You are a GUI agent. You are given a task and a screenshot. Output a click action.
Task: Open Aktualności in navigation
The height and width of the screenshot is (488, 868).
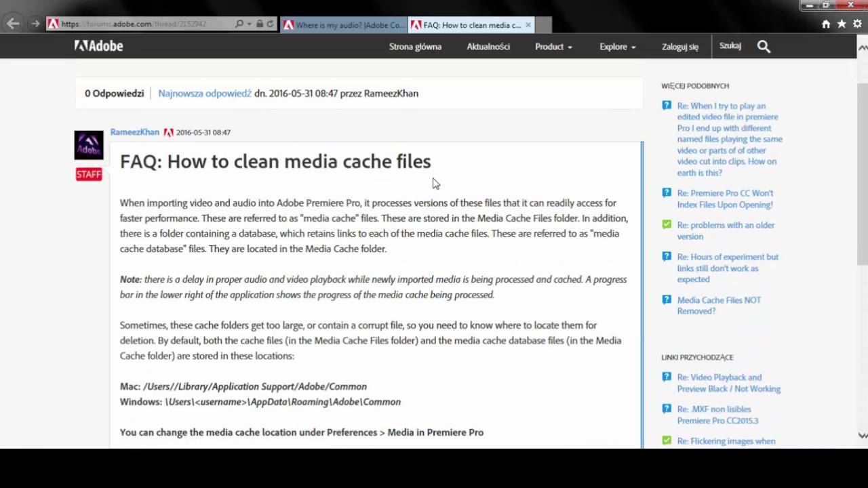[x=488, y=47]
